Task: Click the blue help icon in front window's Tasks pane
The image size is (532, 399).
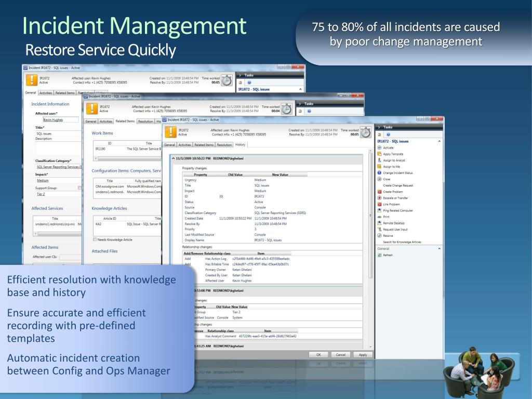Action: (389, 135)
